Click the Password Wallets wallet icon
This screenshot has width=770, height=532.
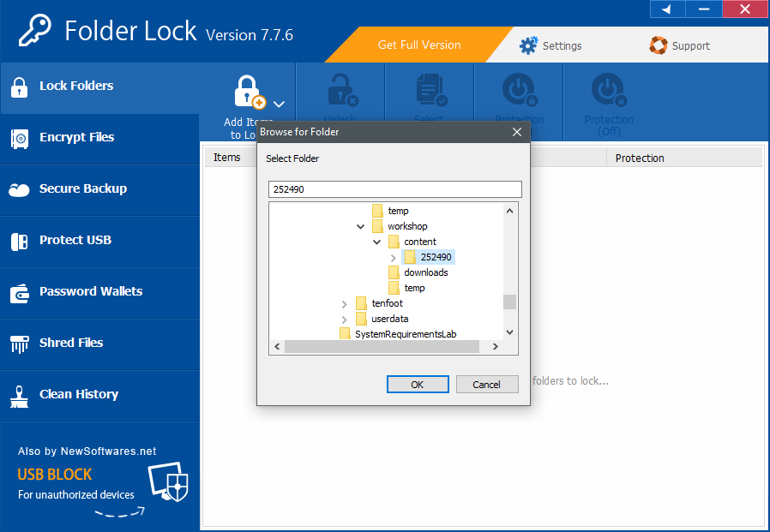tap(20, 294)
